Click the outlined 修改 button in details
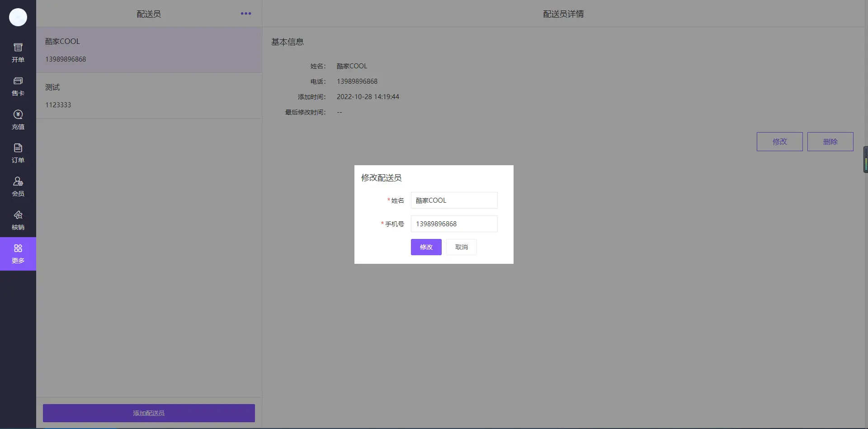Viewport: 868px width, 429px height. coord(779,142)
